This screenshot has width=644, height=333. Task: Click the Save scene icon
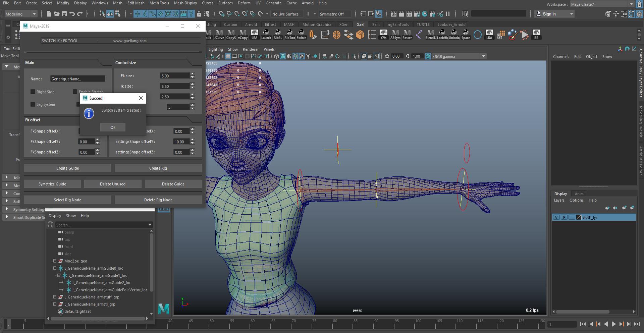pyautogui.click(x=64, y=14)
